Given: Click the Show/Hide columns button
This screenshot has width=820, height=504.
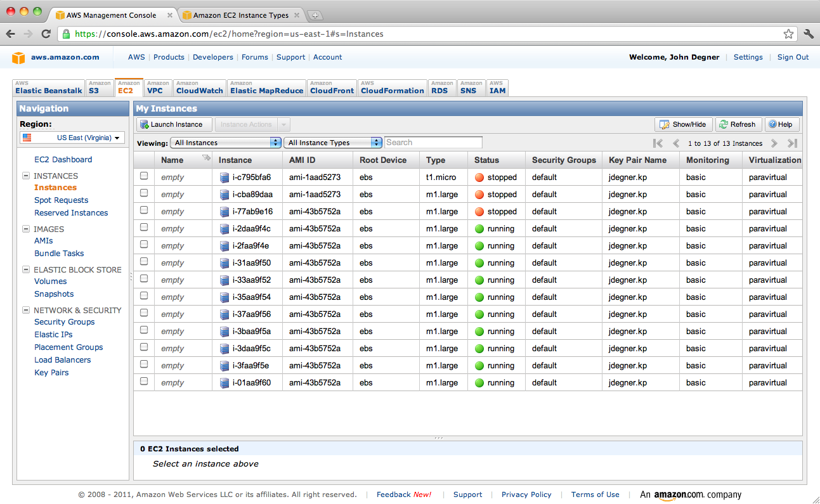Looking at the screenshot, I should [x=684, y=125].
